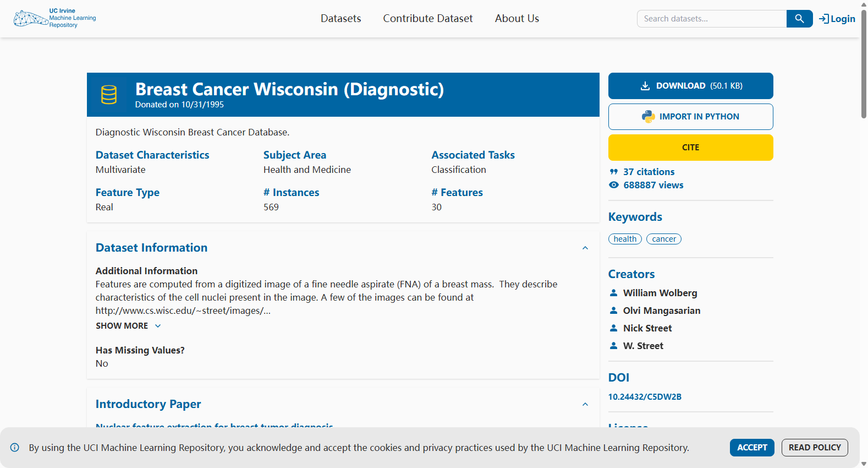
Task: Click the Has Missing Values? label
Action: [140, 350]
